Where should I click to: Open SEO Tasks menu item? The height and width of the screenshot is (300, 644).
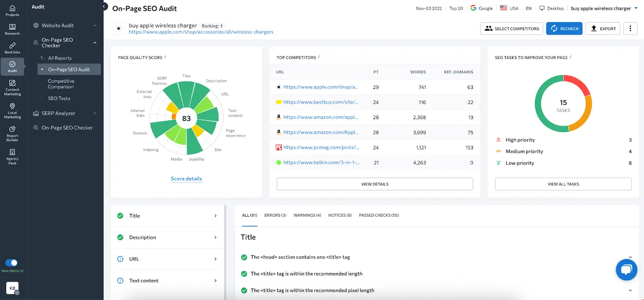[59, 98]
